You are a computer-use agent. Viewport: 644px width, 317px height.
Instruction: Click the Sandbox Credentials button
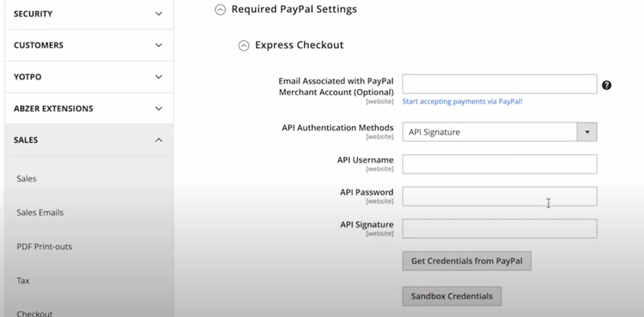[x=451, y=296]
